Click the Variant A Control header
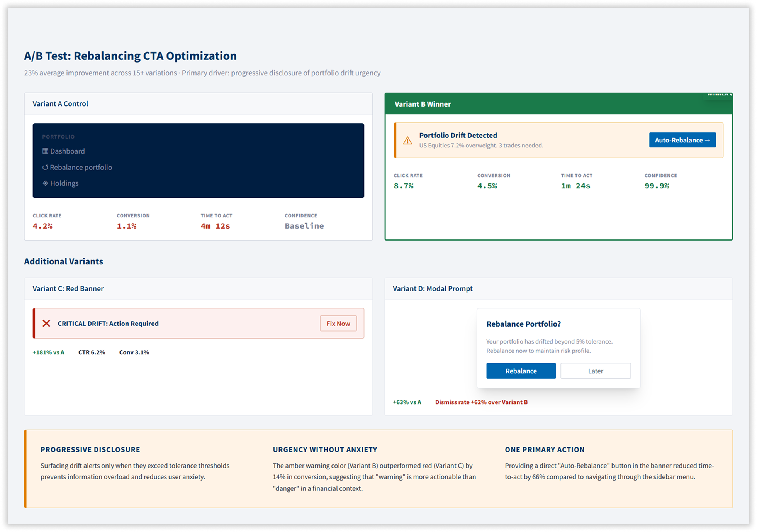 [60, 103]
